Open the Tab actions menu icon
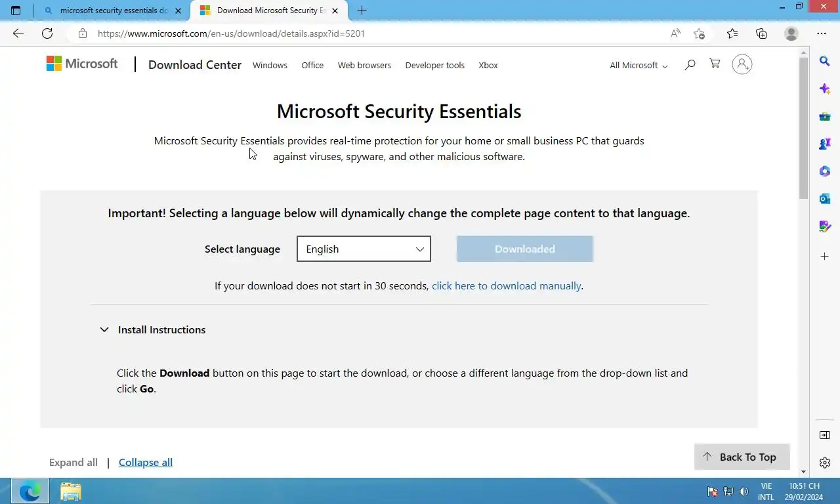Screen dimensions: 840x504 point(16,10)
